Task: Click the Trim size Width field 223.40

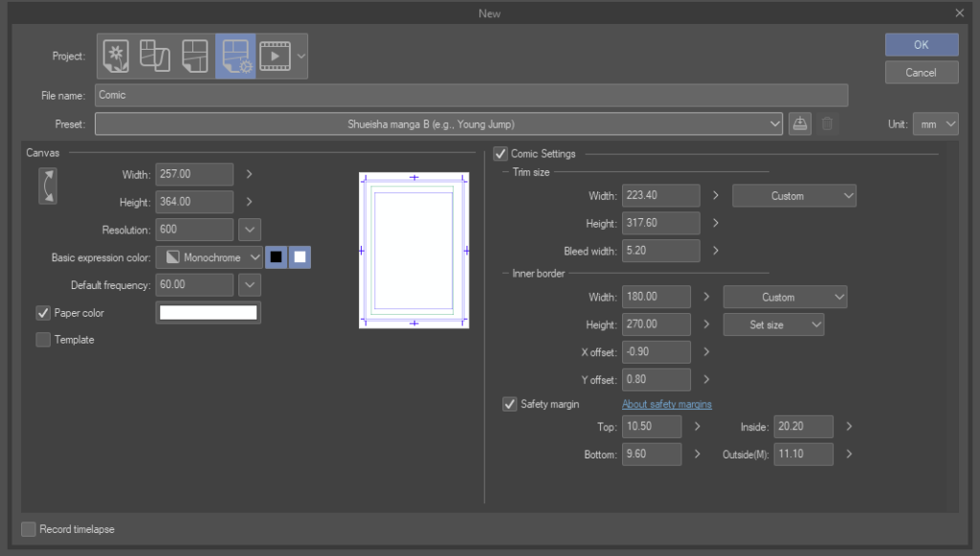Action: [660, 195]
